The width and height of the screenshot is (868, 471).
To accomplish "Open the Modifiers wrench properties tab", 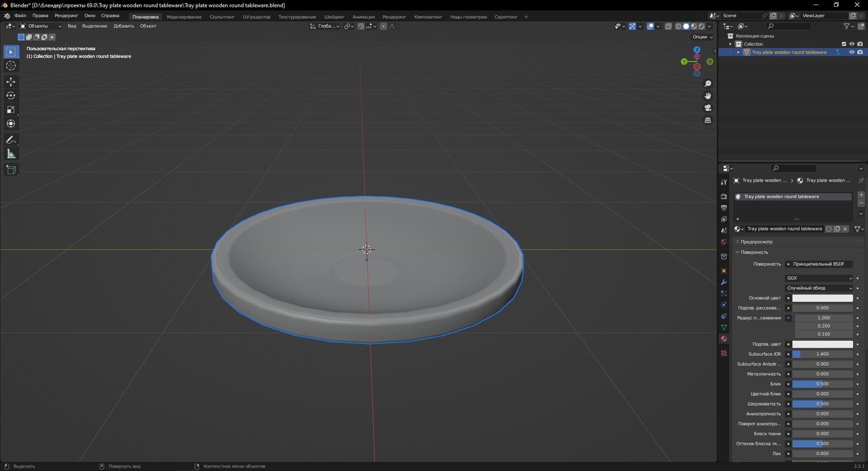I will point(724,282).
